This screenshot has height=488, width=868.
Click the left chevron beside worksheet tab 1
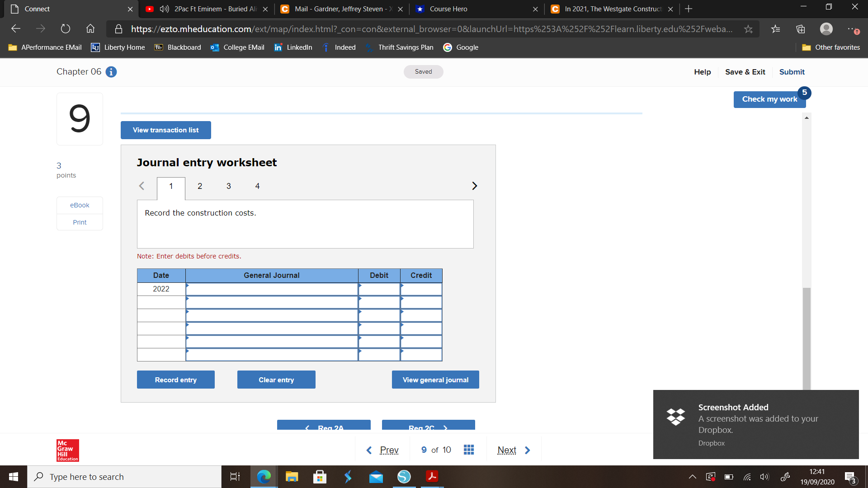(x=142, y=186)
